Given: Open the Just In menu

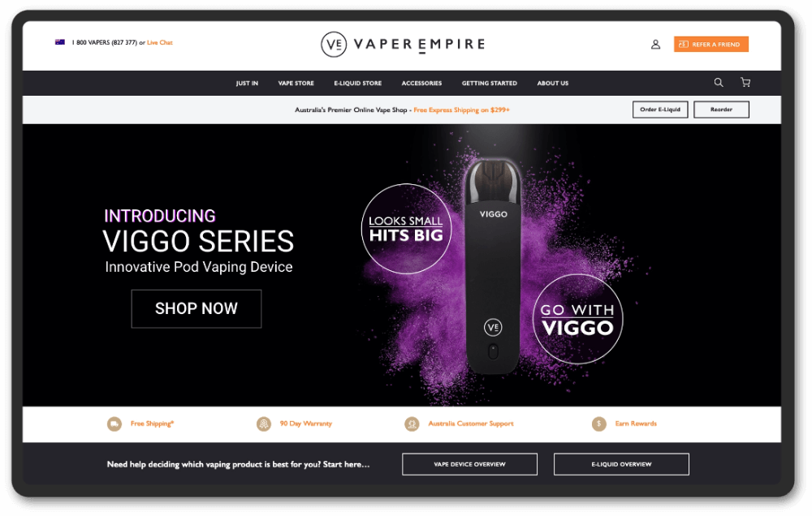Looking at the screenshot, I should click(x=247, y=84).
